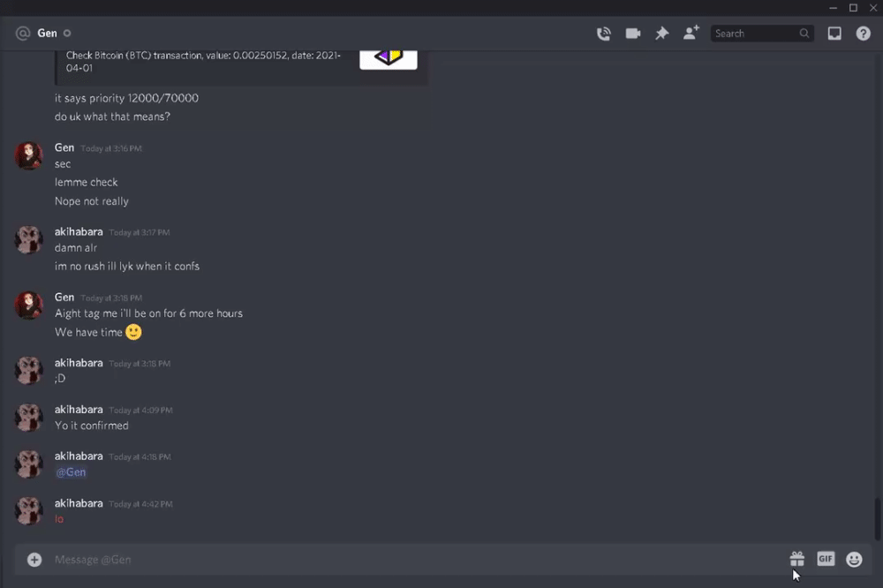This screenshot has width=883, height=588.
Task: Open the Bitcoin transaction embed thumbnail
Action: (x=389, y=58)
